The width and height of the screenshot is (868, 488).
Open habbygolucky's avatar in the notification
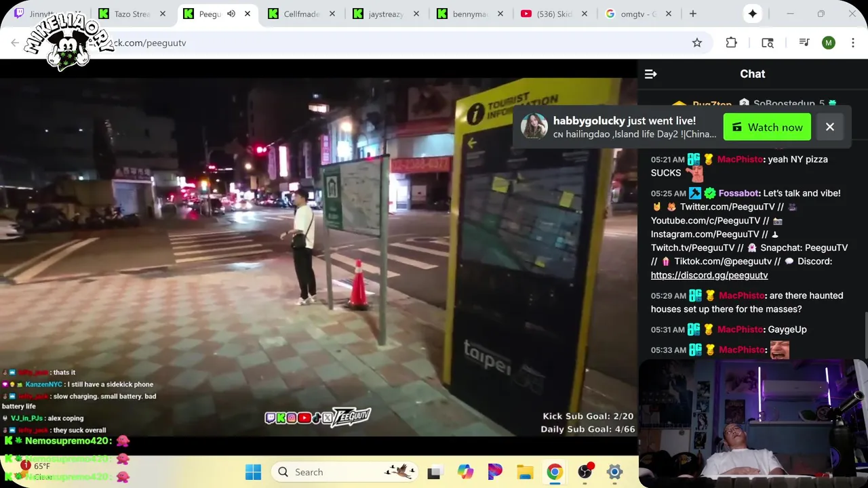(x=534, y=126)
